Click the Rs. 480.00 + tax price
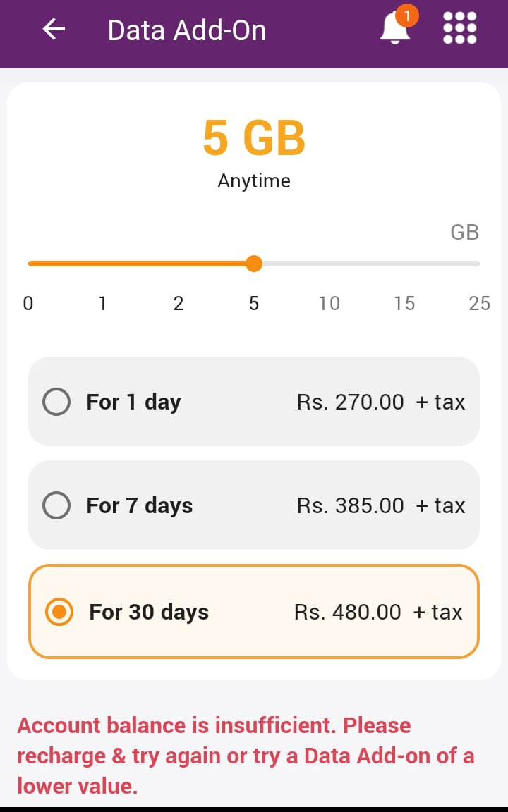This screenshot has width=508, height=812. pos(378,612)
